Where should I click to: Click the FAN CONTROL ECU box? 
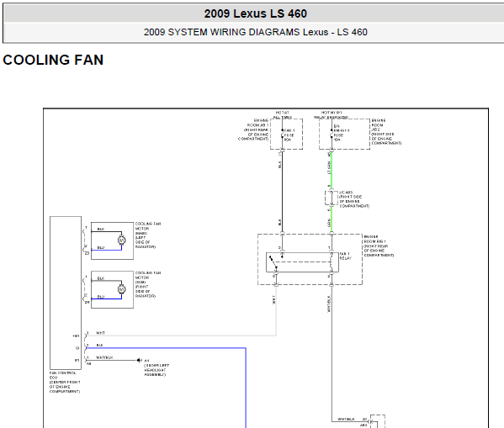point(66,293)
